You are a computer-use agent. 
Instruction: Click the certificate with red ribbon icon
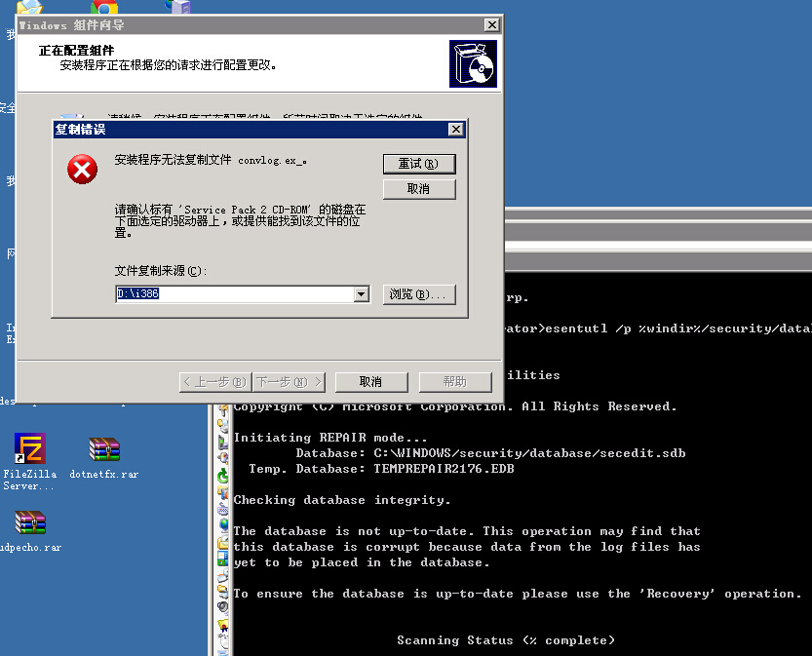tap(223, 627)
